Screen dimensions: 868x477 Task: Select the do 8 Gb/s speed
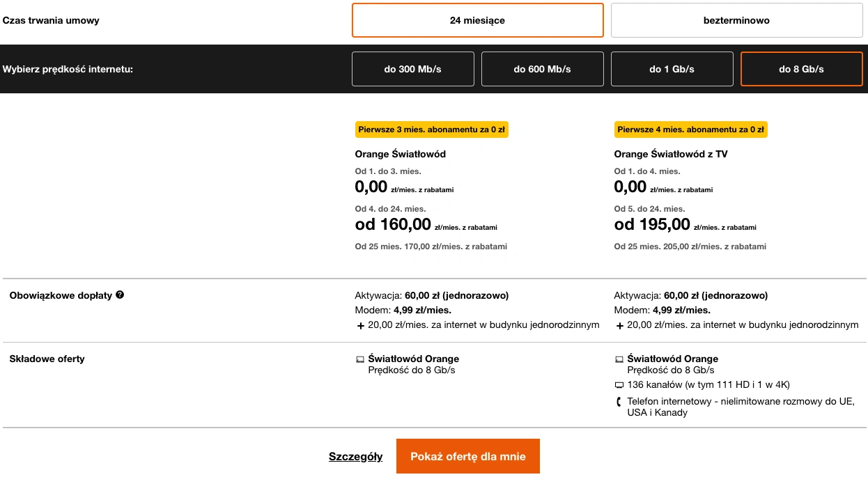[802, 69]
